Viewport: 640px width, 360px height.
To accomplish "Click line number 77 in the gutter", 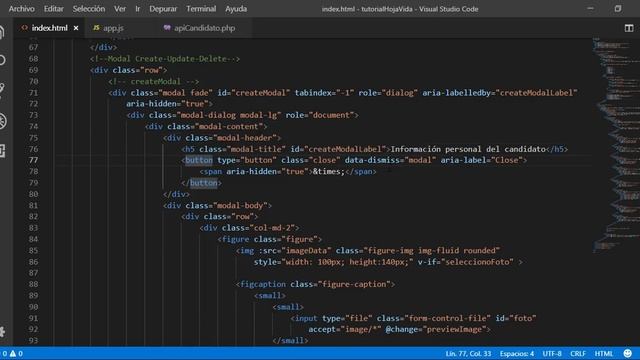I will [33, 160].
